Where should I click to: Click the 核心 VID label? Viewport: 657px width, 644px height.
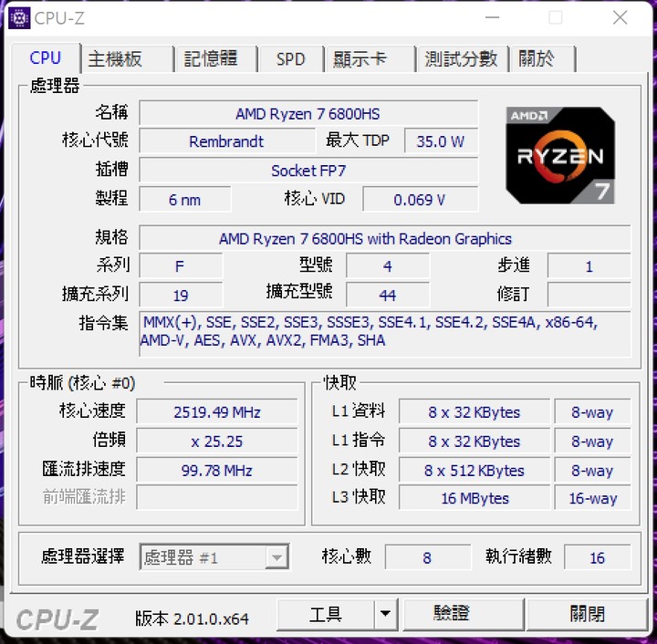[x=315, y=199]
